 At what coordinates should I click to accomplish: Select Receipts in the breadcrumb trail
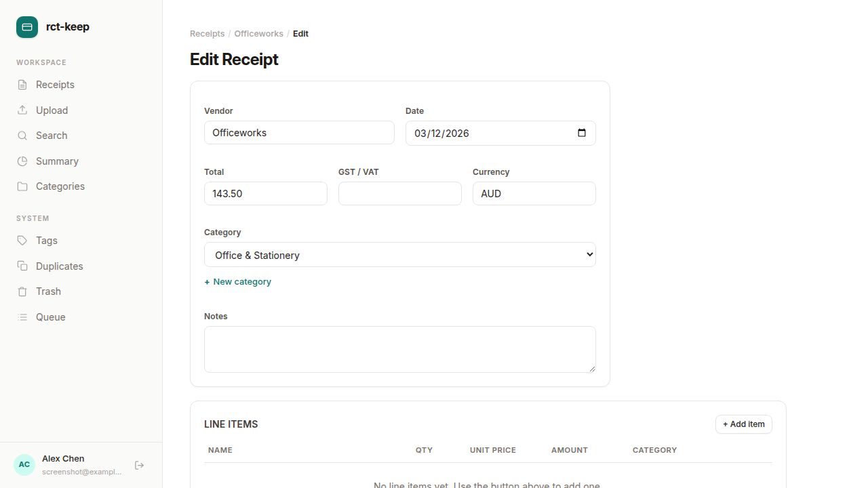tap(207, 33)
